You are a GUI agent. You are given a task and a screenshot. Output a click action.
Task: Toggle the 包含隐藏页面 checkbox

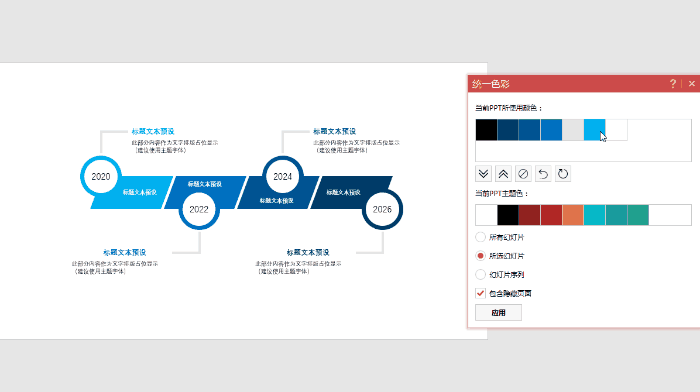[480, 293]
